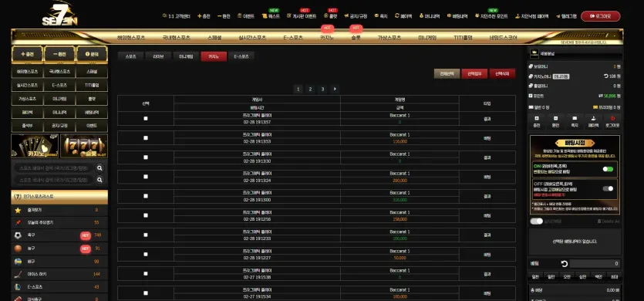
Task: Click the 환전 minus link in the header
Action: [x=224, y=16]
